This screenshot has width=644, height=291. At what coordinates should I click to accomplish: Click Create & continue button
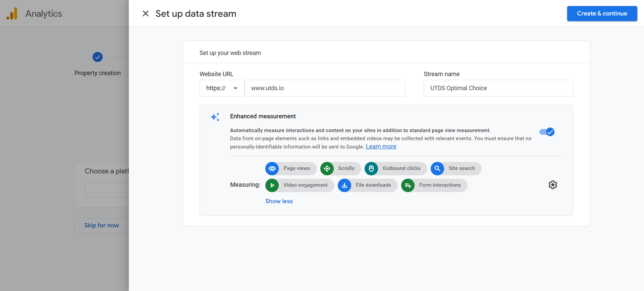click(602, 13)
